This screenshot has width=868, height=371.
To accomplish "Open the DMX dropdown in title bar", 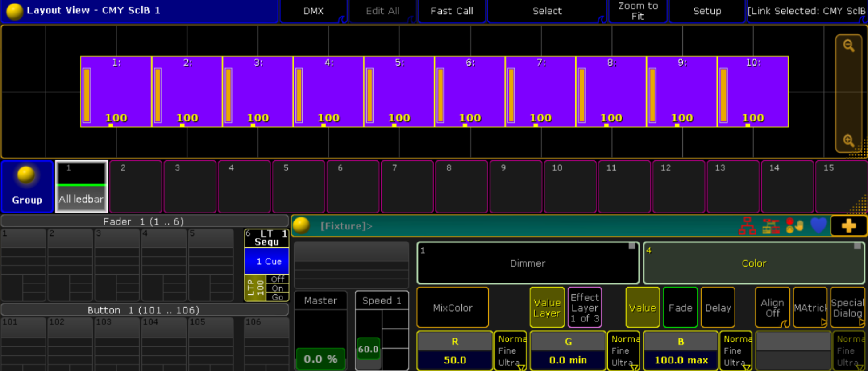I will (x=313, y=11).
